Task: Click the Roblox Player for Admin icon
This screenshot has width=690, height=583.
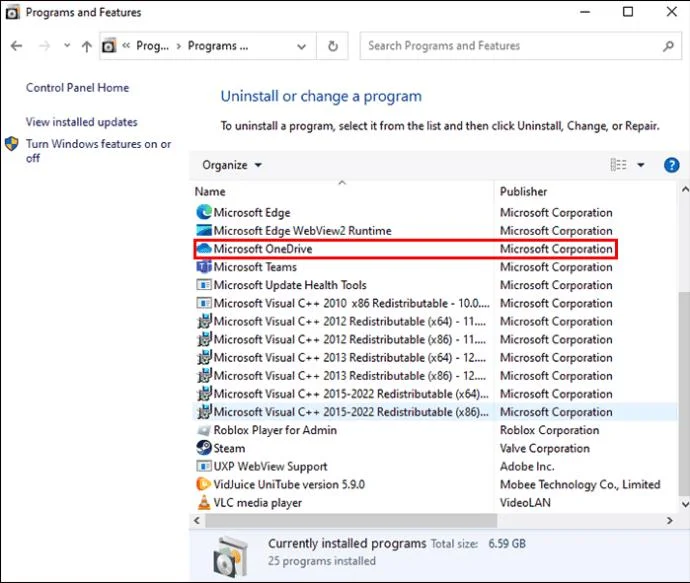Action: [x=204, y=430]
